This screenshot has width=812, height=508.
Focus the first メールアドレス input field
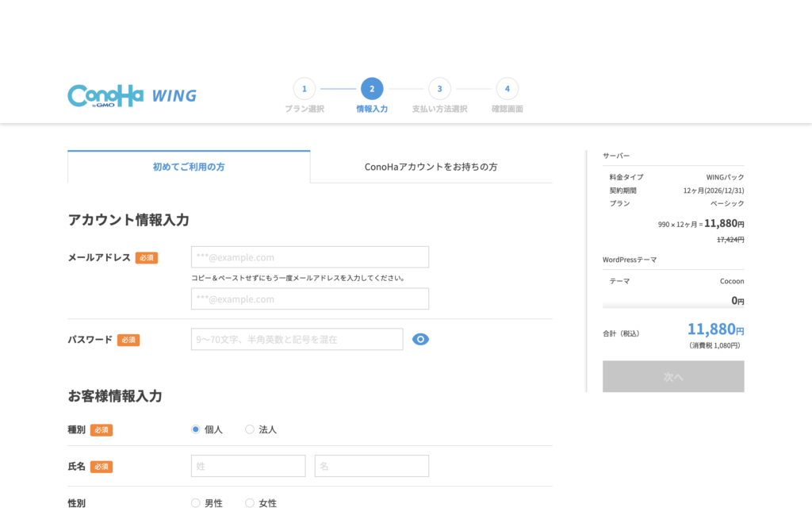(x=309, y=257)
